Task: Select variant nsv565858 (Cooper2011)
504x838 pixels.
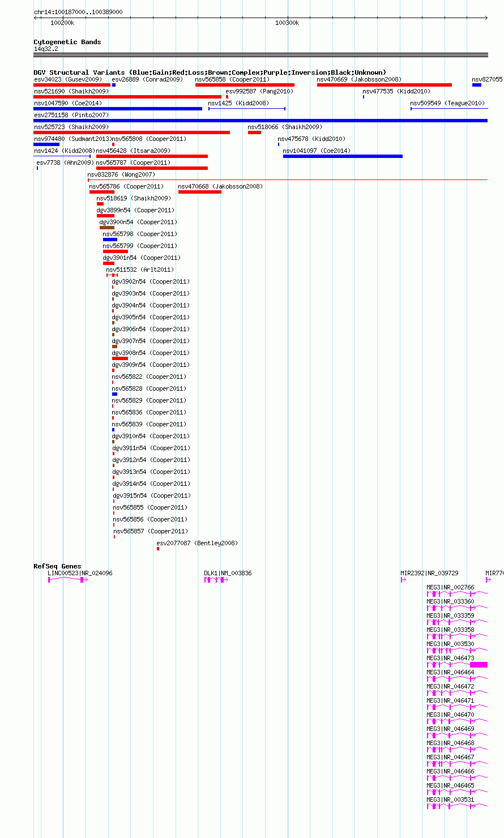Action: 232,79
